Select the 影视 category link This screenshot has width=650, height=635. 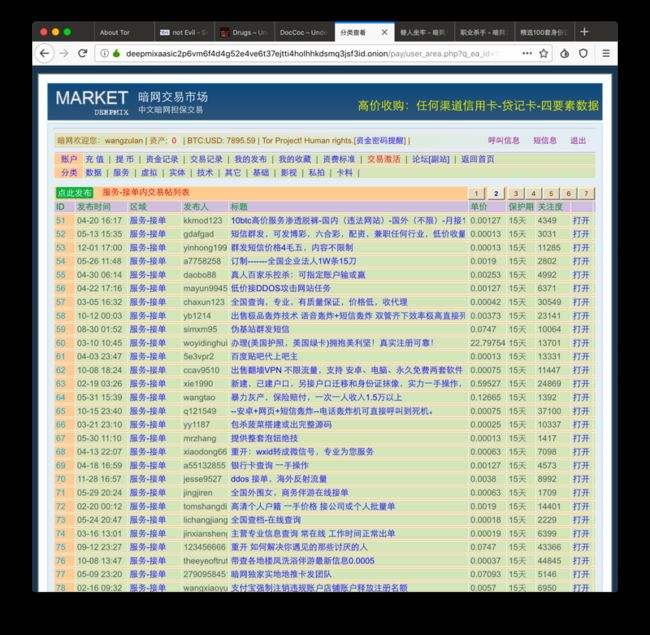coord(289,172)
